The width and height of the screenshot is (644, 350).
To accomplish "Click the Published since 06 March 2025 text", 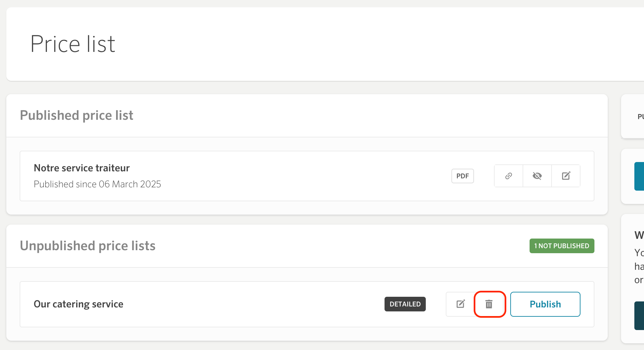I will (97, 184).
